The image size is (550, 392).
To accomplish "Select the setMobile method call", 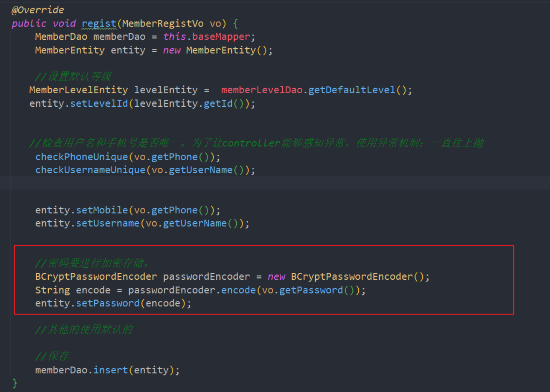I will point(102,210).
